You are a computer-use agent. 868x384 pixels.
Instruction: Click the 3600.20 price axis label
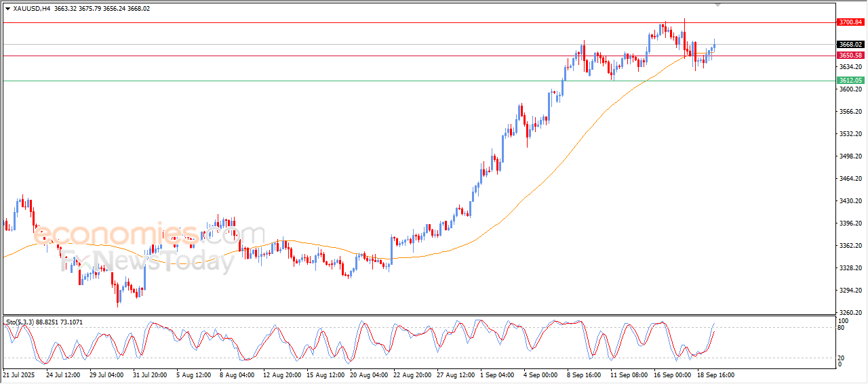(x=850, y=89)
